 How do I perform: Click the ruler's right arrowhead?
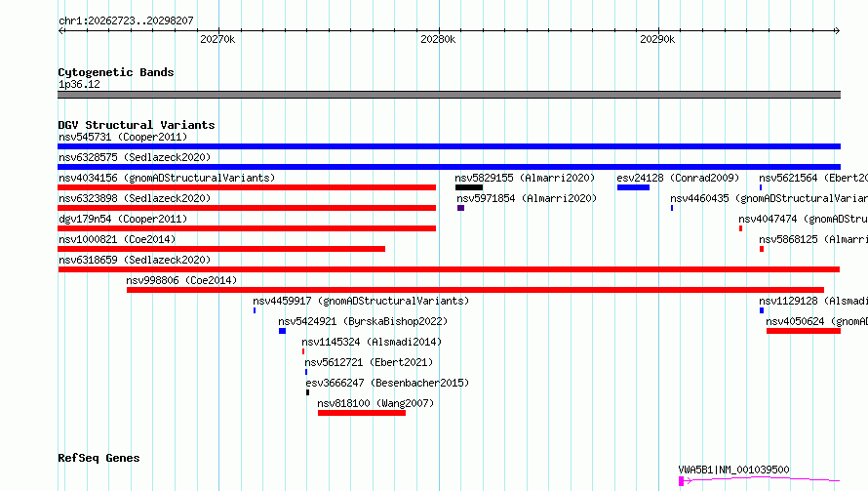(837, 31)
